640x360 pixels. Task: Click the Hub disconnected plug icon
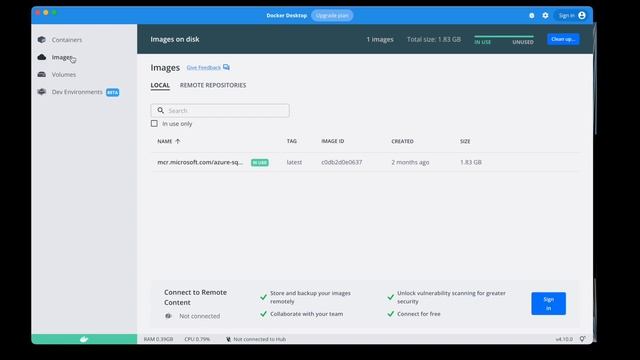pos(228,339)
